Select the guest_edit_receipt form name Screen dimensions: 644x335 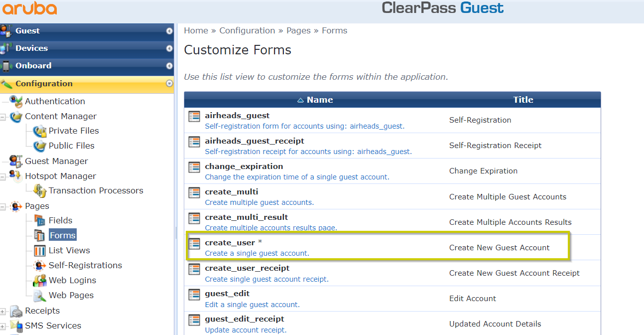[x=245, y=319]
